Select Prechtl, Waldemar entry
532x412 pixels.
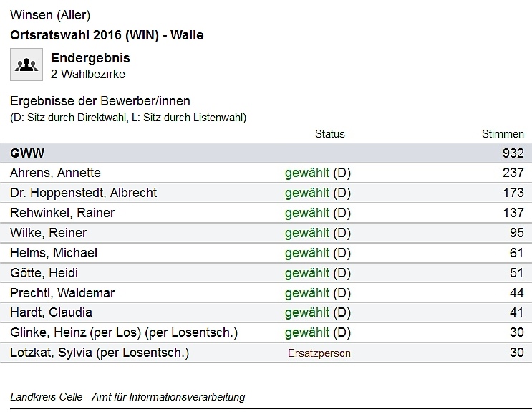tap(62, 293)
